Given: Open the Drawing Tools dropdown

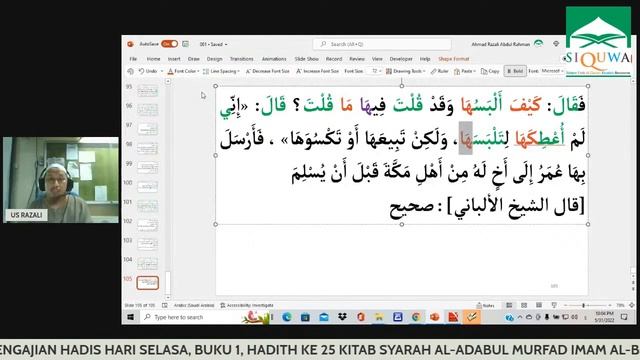Looking at the screenshot, I should [405, 71].
